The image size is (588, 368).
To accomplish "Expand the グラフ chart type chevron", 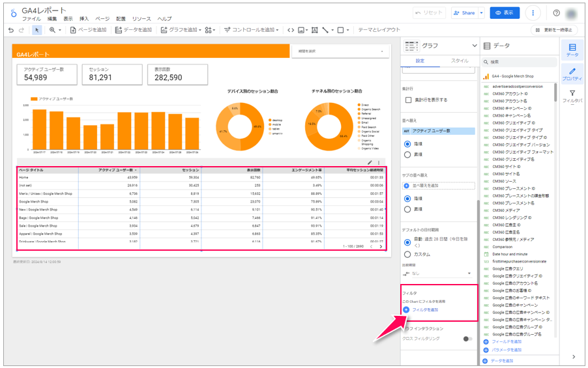I will pos(475,46).
